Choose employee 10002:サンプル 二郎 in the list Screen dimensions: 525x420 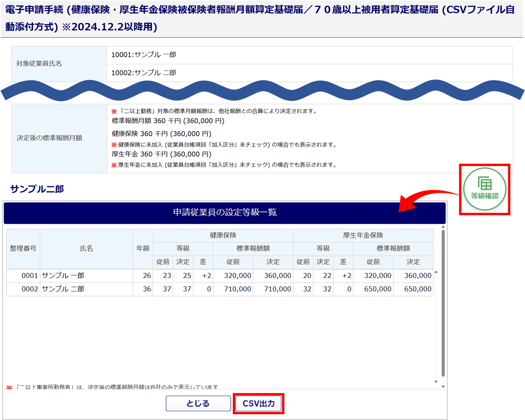click(x=144, y=73)
